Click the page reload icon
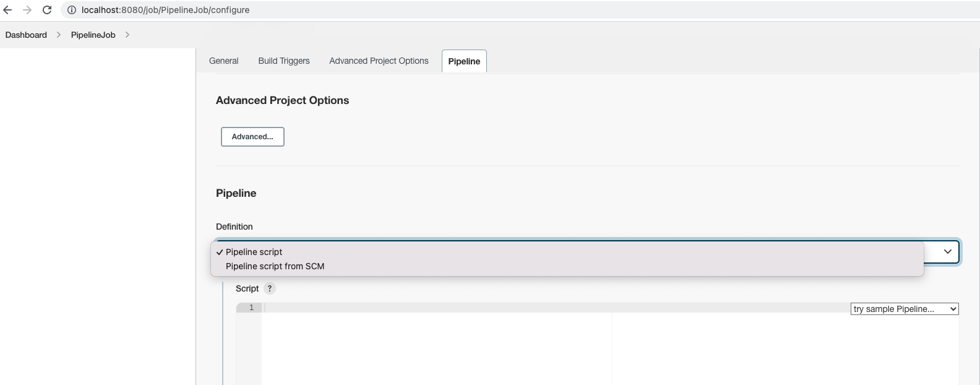Image resolution: width=980 pixels, height=385 pixels. [47, 10]
